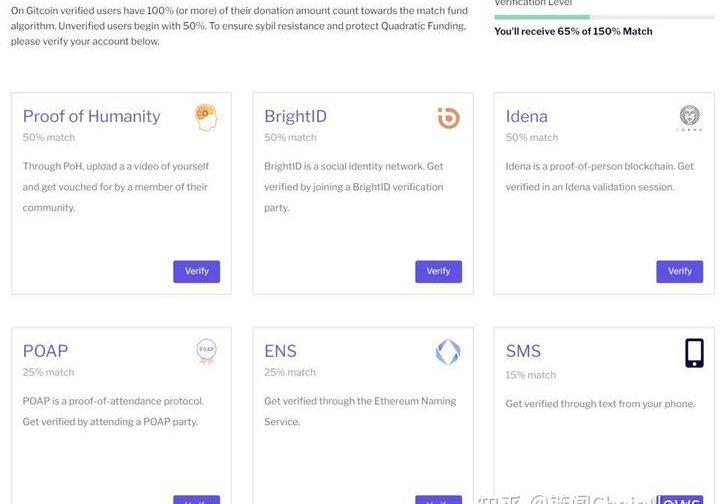
Task: Verify with Idena
Action: (680, 271)
